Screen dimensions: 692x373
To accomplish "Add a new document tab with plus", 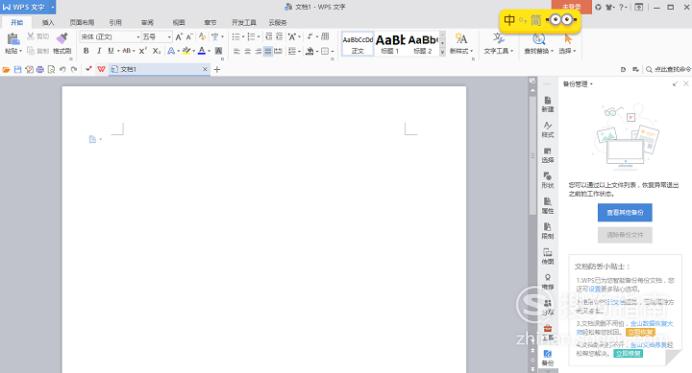I will click(217, 69).
